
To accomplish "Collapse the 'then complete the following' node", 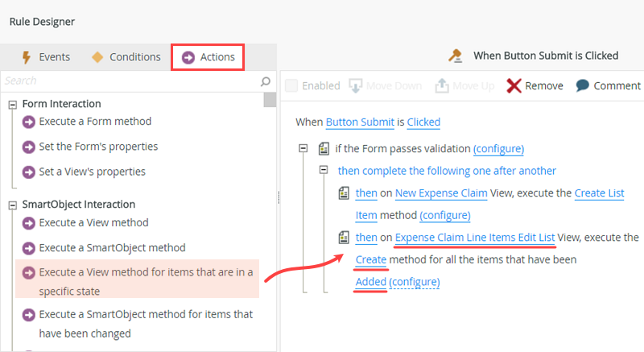I will click(x=323, y=170).
